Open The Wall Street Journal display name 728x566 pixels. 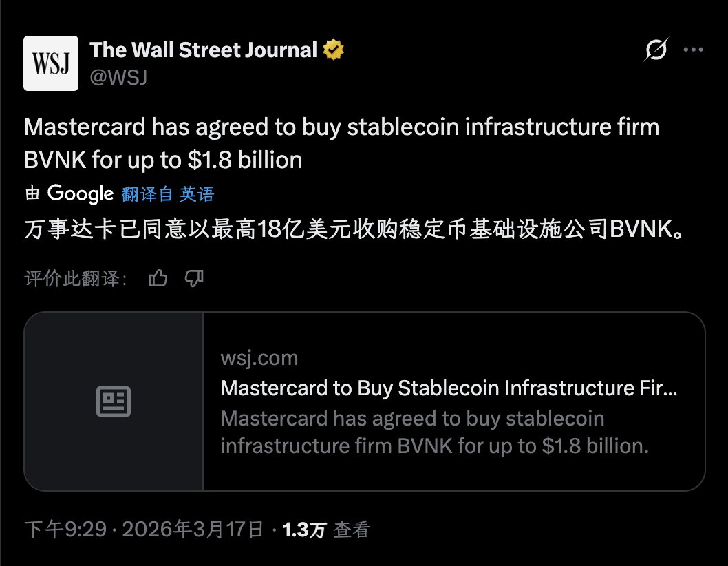coord(204,50)
